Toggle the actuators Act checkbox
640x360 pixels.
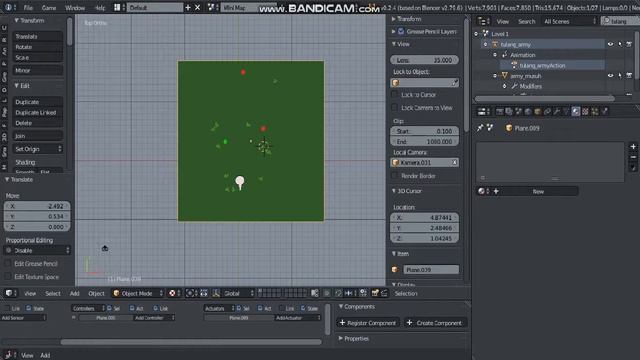point(260,308)
